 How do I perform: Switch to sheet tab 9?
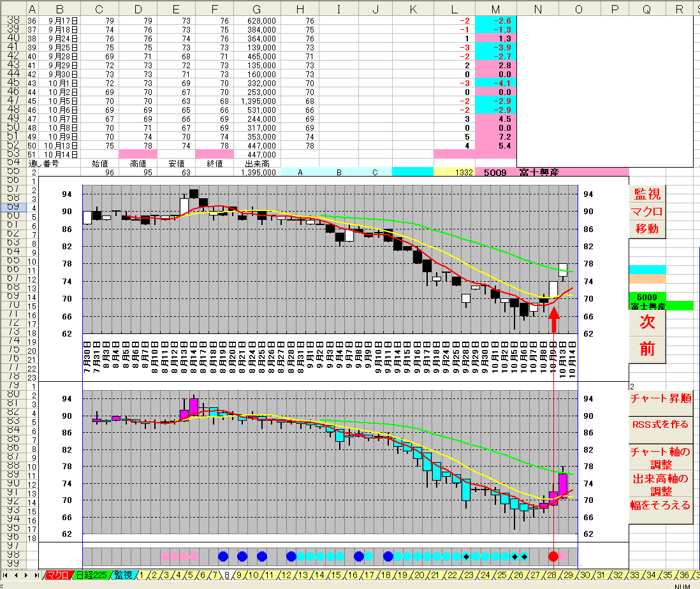(x=239, y=576)
